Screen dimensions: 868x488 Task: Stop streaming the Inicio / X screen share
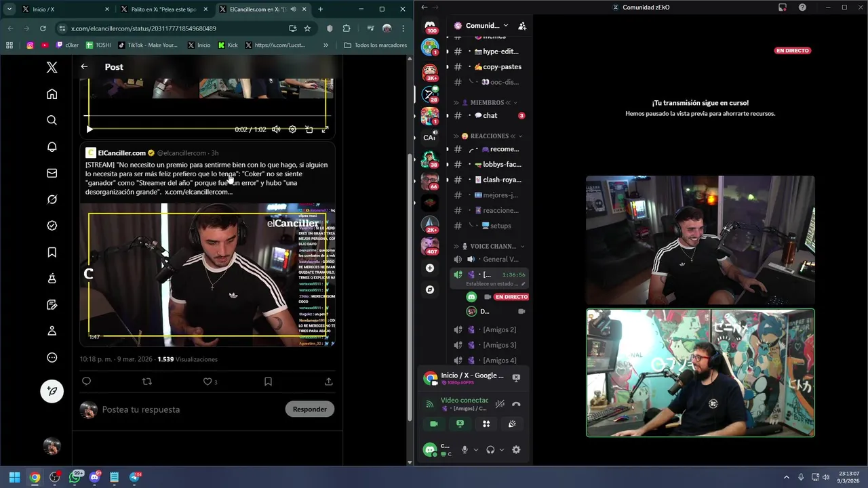click(x=516, y=378)
